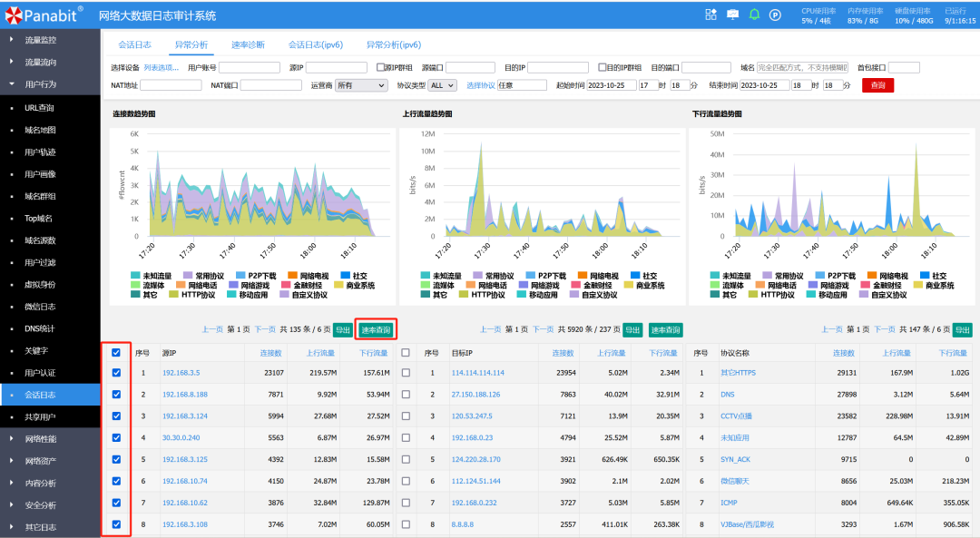Toggle the 源IP群组 checkbox
Image resolution: width=980 pixels, height=538 pixels.
coord(380,67)
